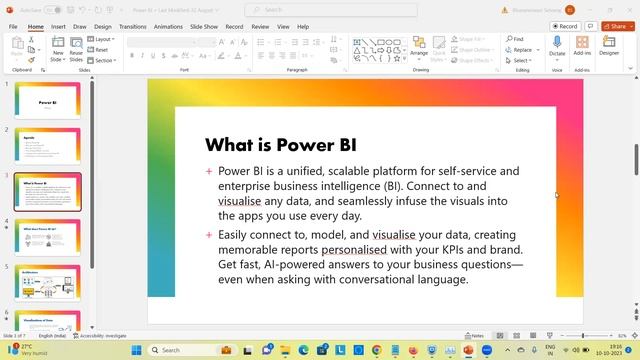The height and width of the screenshot is (360, 640).
Task: Toggle Bold formatting
Action: point(132,56)
